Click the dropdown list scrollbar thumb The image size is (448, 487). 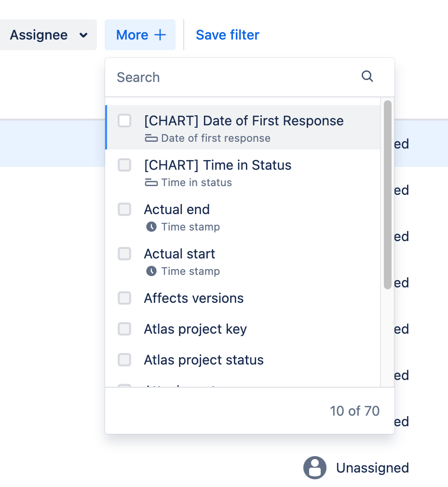(387, 195)
